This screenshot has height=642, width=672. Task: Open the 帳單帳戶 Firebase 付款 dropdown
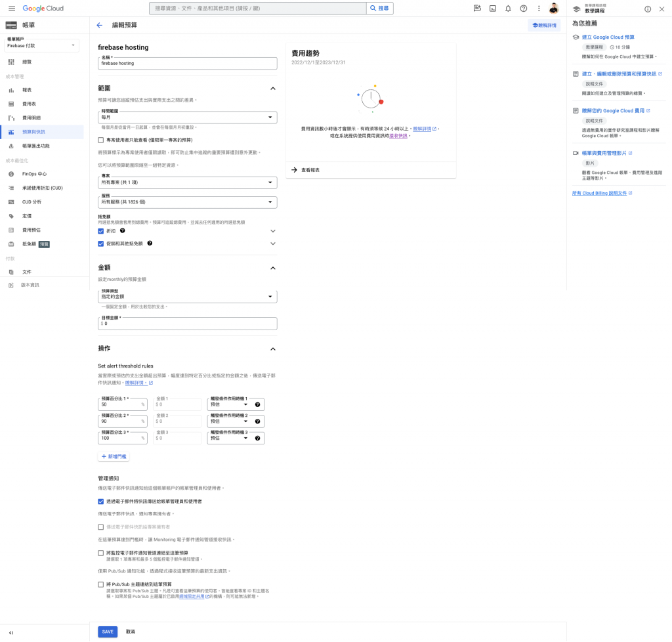[41, 44]
